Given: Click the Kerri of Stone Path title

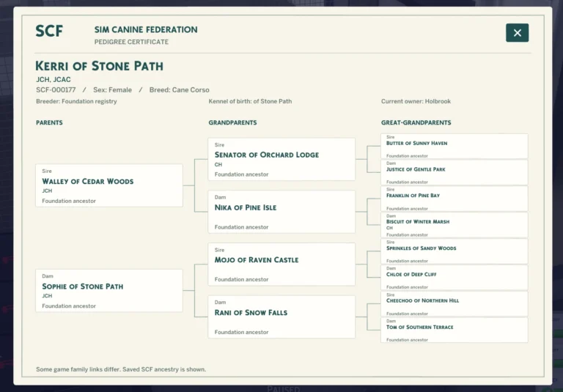Looking at the screenshot, I should pyautogui.click(x=100, y=66).
